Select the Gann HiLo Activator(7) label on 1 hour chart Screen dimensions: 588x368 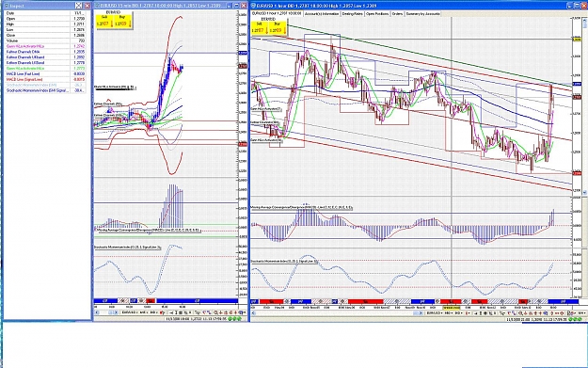(266, 109)
